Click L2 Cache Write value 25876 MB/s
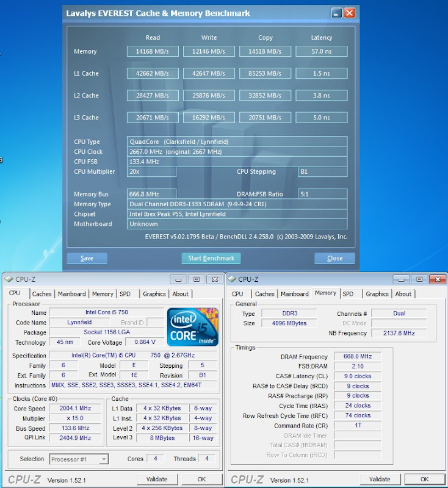Screen dimensions: 448x488 [x=209, y=96]
